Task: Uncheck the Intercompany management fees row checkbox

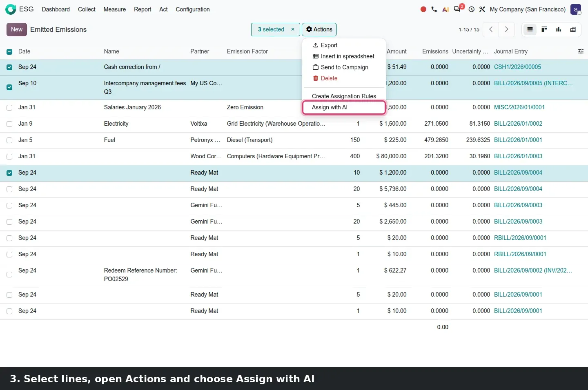Action: tap(9, 87)
